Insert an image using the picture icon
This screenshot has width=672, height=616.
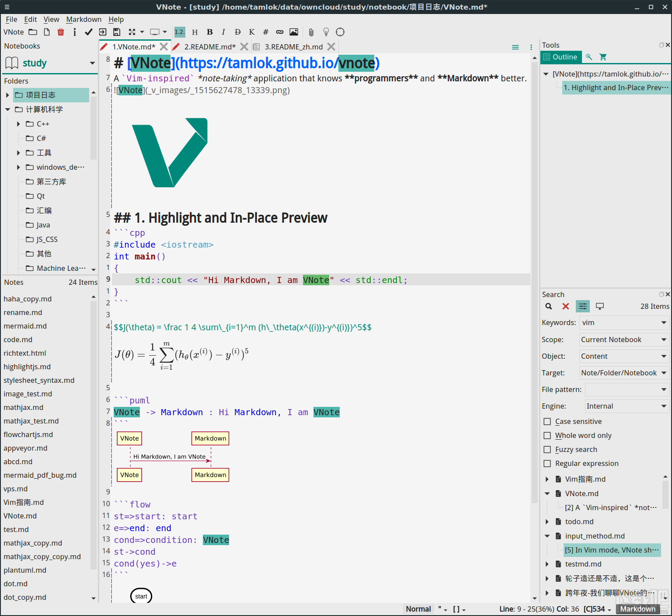[294, 32]
